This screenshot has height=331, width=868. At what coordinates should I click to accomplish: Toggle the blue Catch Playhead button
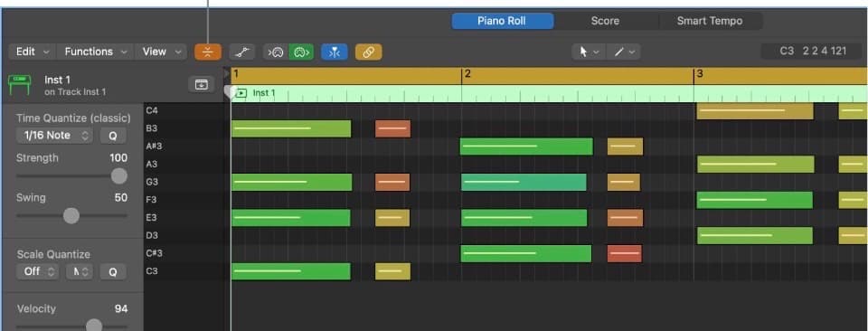click(x=335, y=52)
